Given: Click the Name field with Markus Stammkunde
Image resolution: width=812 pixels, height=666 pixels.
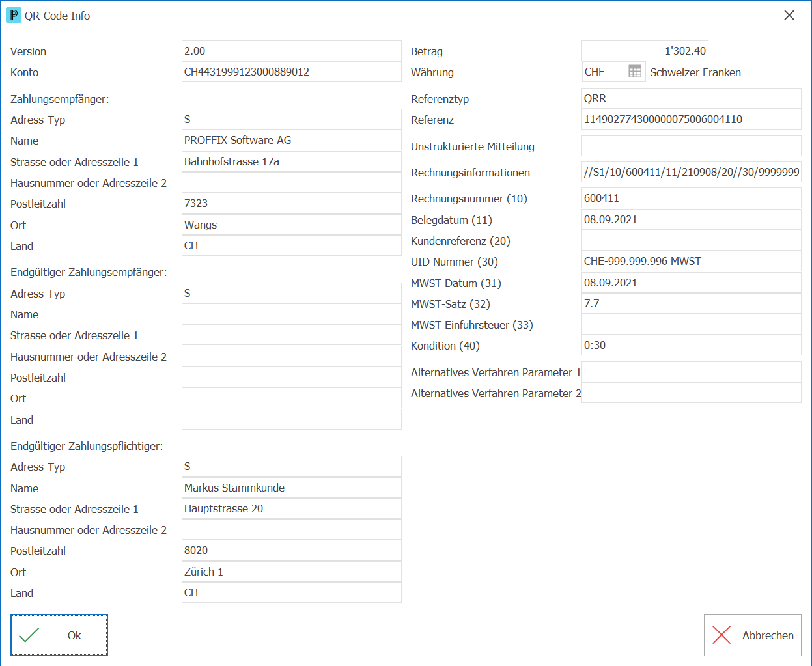Looking at the screenshot, I should (x=292, y=488).
